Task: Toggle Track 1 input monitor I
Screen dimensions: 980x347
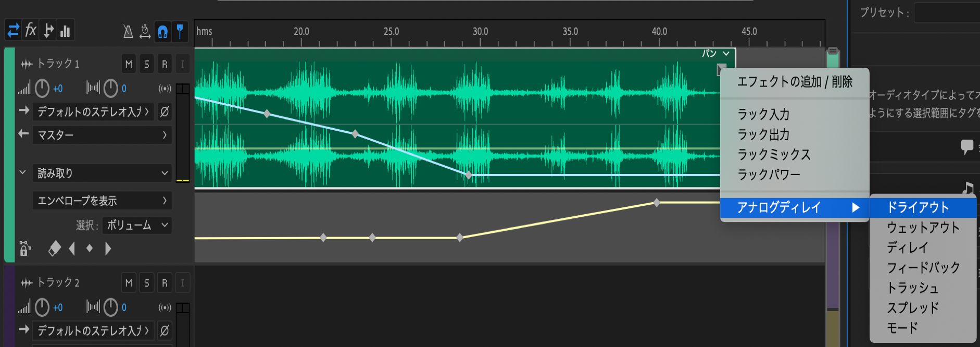Action: 182,64
